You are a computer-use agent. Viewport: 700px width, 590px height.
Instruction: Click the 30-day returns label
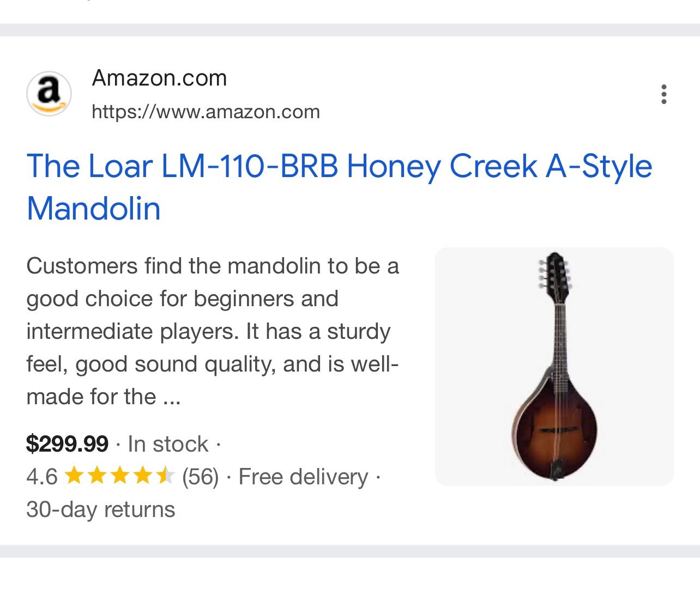coord(101,509)
